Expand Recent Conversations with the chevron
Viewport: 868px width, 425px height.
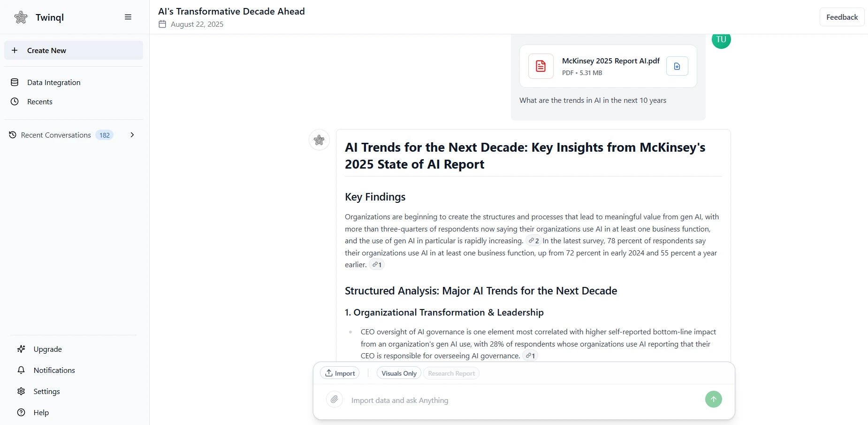pyautogui.click(x=132, y=135)
